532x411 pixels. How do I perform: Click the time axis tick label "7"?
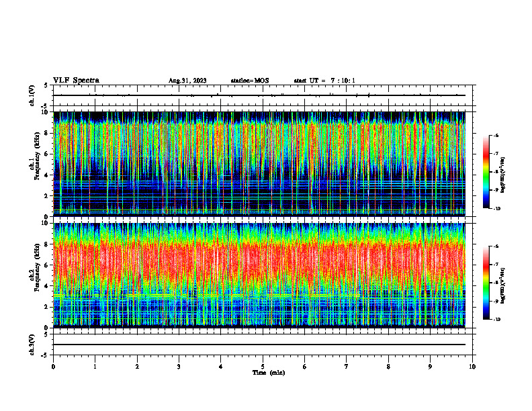(x=347, y=367)
